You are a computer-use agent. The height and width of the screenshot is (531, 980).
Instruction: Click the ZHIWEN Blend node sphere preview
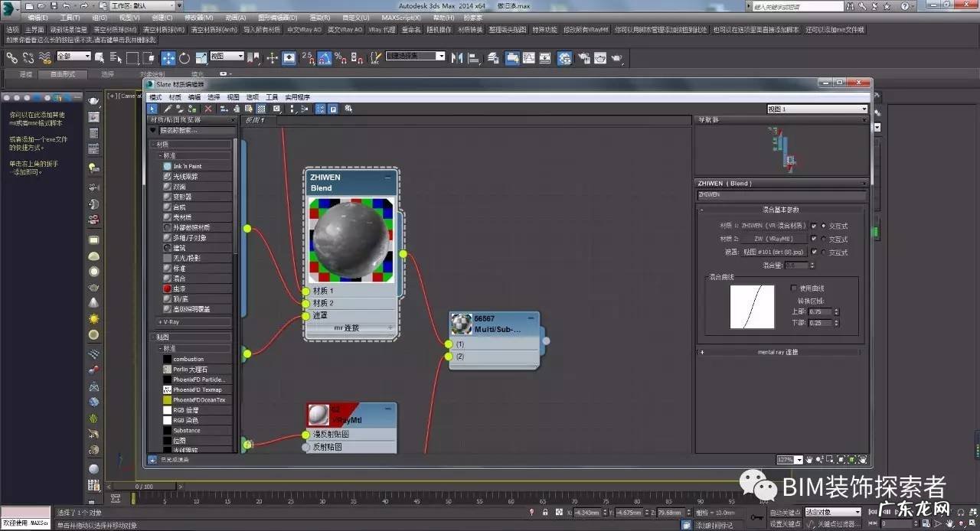click(x=351, y=240)
